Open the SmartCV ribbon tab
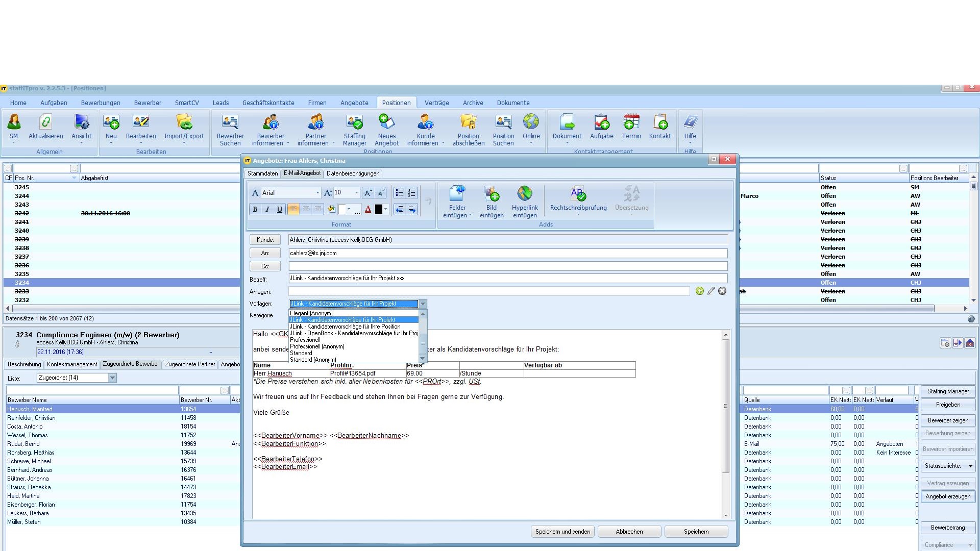 tap(187, 103)
